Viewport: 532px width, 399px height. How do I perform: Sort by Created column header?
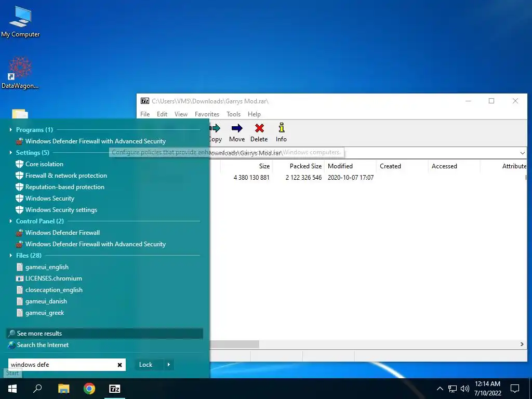click(x=402, y=166)
